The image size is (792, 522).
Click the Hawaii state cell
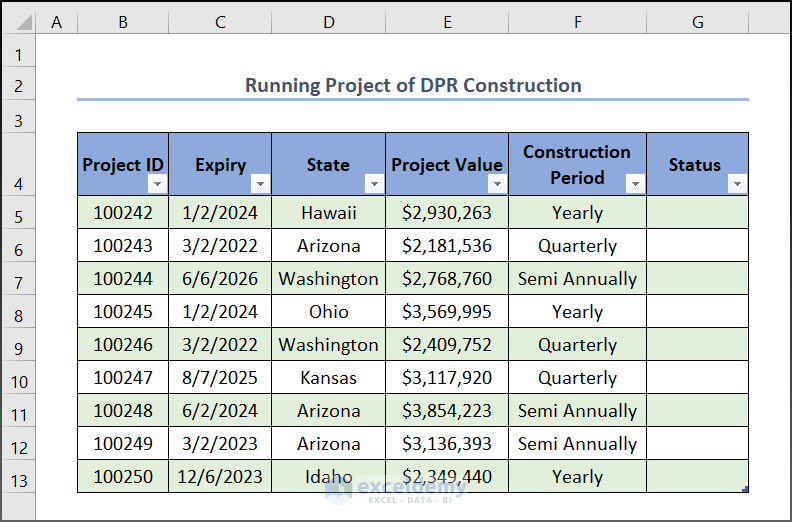328,213
